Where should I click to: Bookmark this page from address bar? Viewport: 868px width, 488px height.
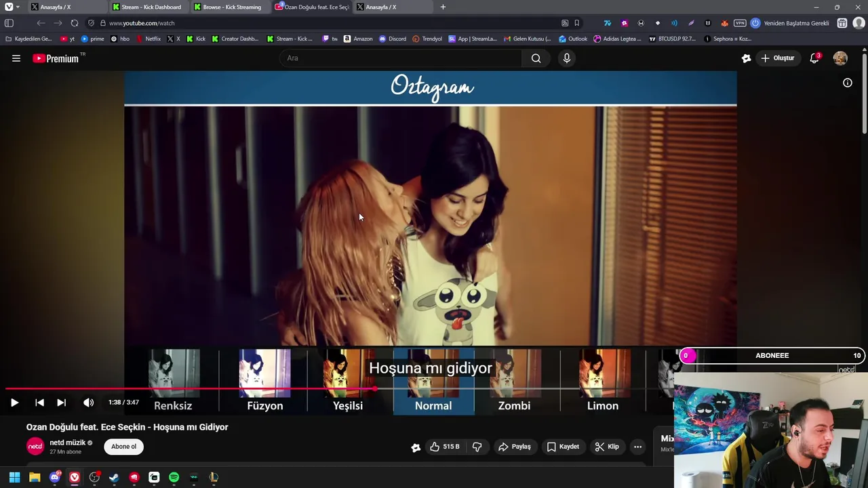(x=576, y=23)
